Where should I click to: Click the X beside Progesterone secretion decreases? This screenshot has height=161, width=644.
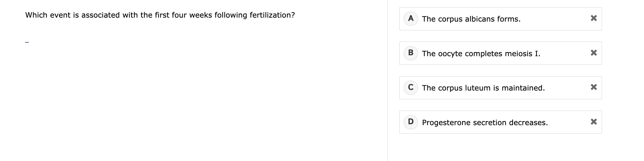pos(593,122)
